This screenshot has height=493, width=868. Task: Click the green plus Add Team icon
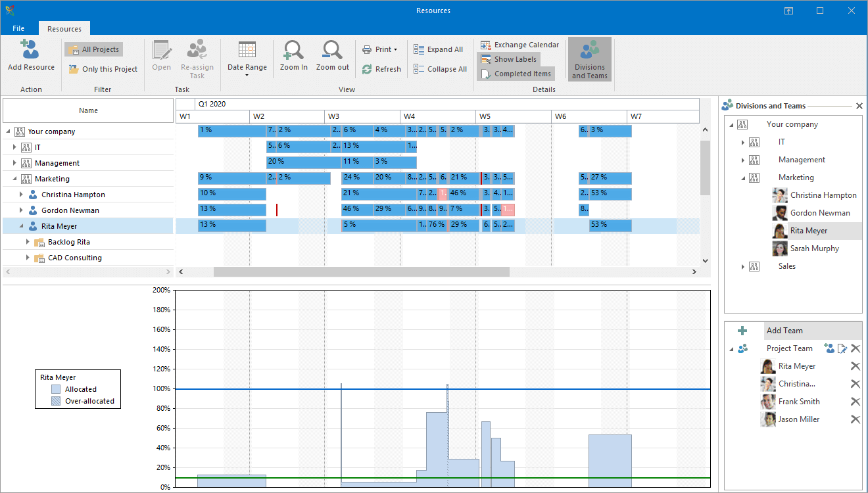tap(742, 331)
